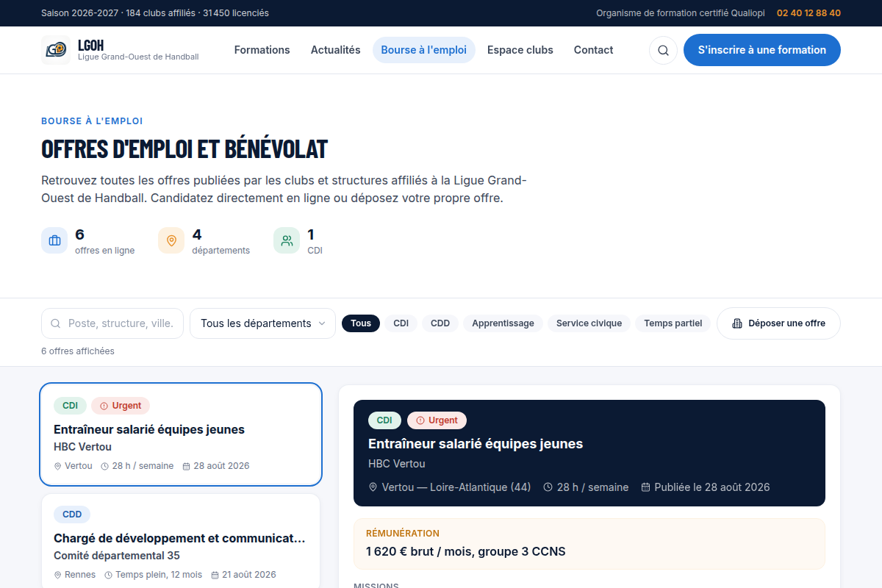Go to Bourse à l'emploi nav item
This screenshot has width=882, height=588.
(424, 50)
